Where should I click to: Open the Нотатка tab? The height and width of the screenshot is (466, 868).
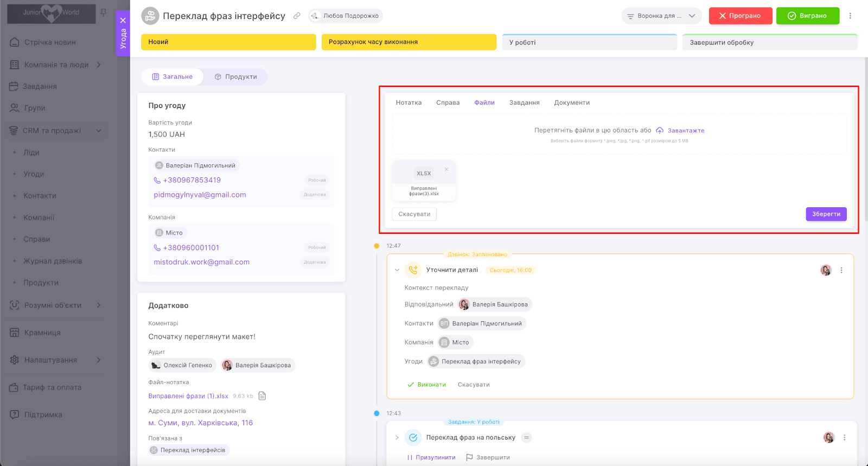click(409, 103)
